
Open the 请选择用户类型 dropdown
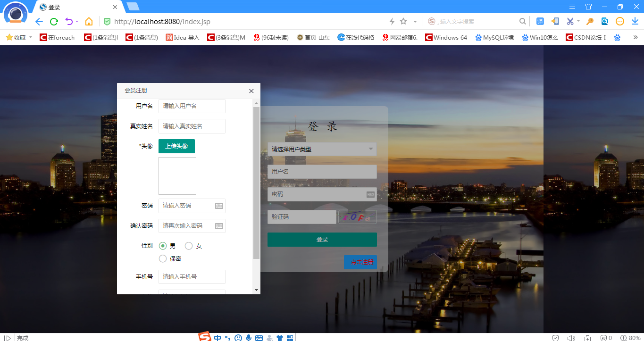tap(322, 149)
